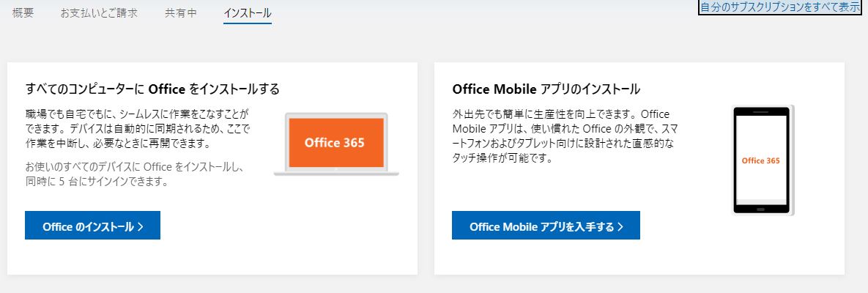
Task: Click the gray laptop base below the screen
Action: tap(336, 172)
